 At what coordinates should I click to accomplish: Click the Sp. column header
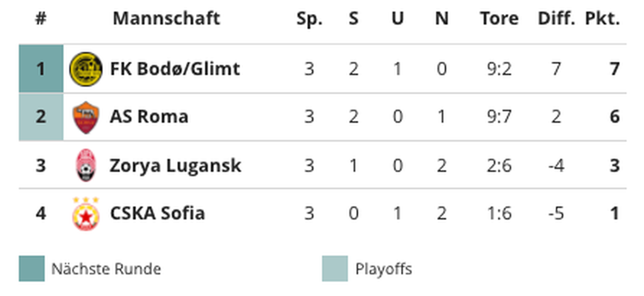pos(310,19)
